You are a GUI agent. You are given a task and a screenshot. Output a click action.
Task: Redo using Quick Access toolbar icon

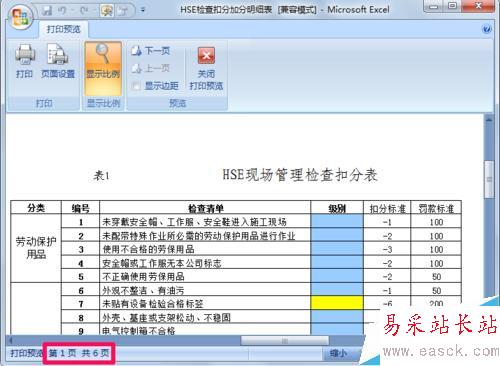pyautogui.click(x=84, y=11)
